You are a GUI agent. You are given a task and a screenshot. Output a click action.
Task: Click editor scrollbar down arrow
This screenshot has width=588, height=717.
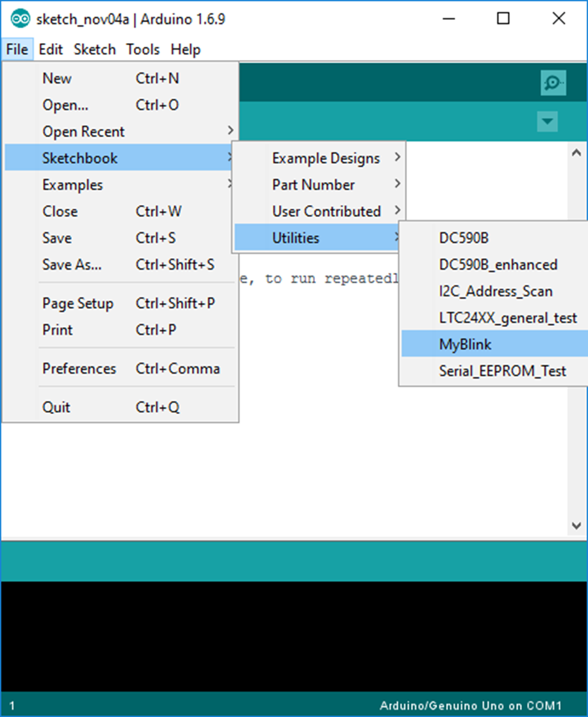tap(576, 526)
